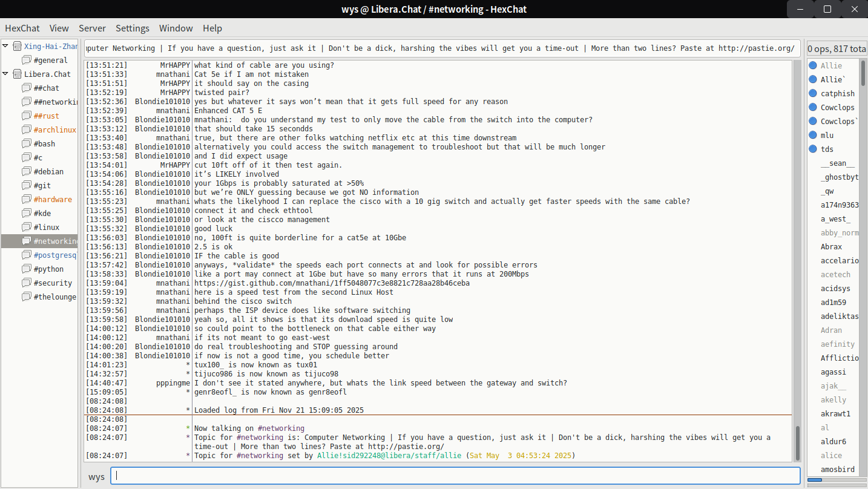
Task: Switch to the #hardware channel
Action: (x=53, y=199)
